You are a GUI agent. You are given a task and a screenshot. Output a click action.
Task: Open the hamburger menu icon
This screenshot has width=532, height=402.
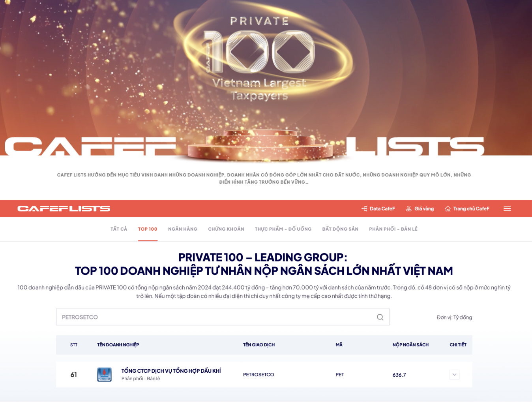tap(507, 209)
